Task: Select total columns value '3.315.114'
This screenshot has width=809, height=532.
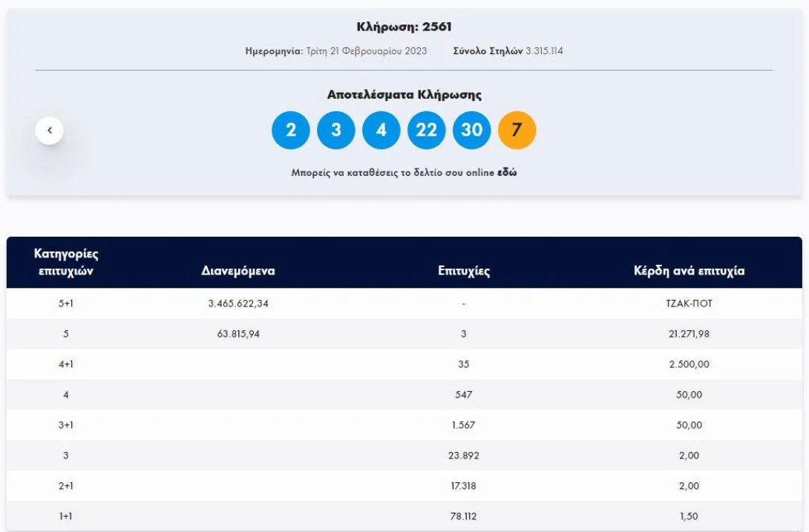Action: (544, 51)
